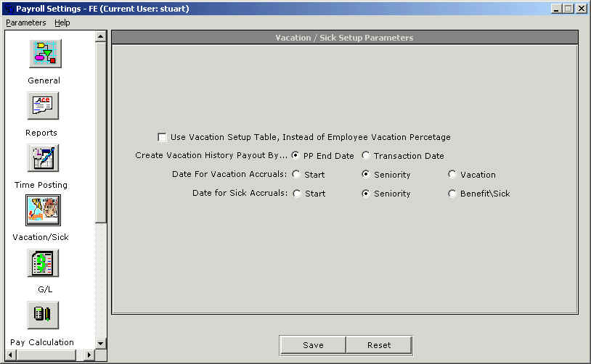Choose Benefit\Sick for sick accruals

(452, 194)
